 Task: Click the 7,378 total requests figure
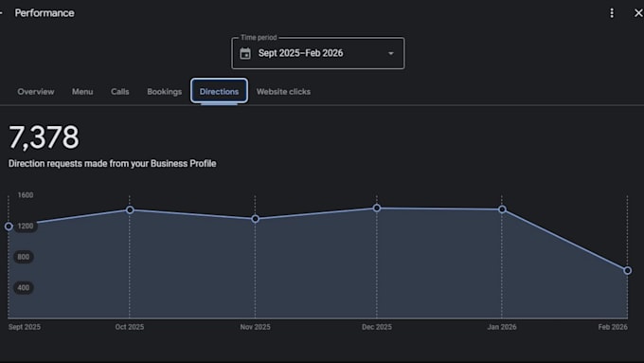(44, 137)
